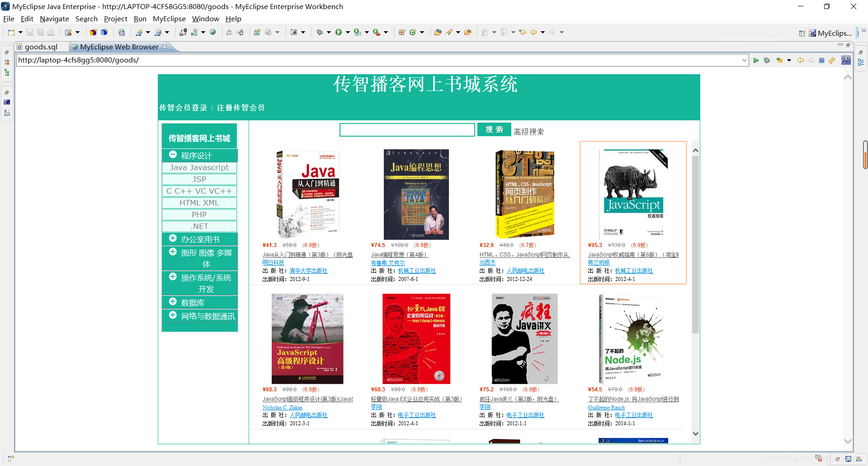Open the 注册传智会员 registration link
The width and height of the screenshot is (868, 466).
coord(240,108)
